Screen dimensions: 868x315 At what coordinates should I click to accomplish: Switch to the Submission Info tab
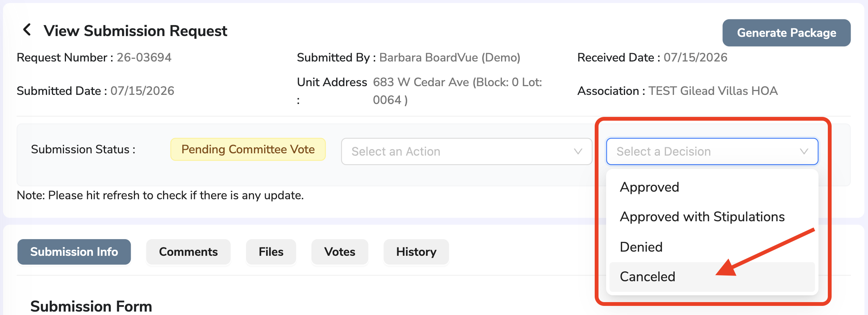coord(74,252)
